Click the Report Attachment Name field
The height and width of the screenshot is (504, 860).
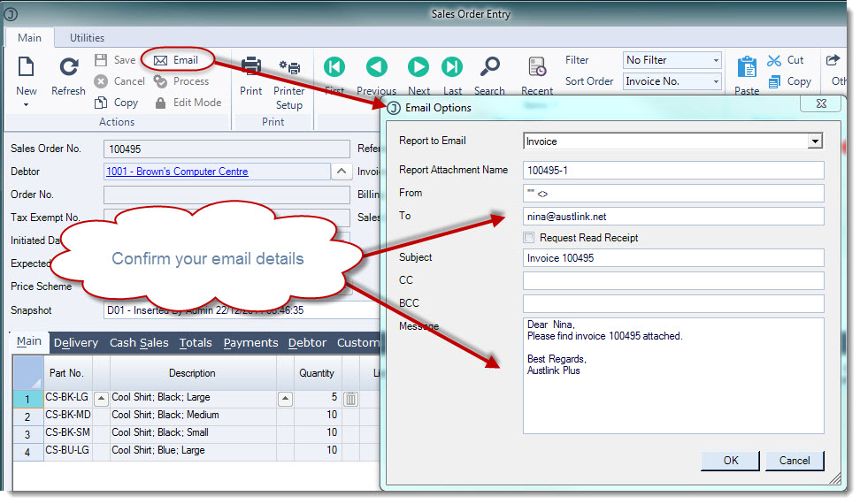coord(673,171)
